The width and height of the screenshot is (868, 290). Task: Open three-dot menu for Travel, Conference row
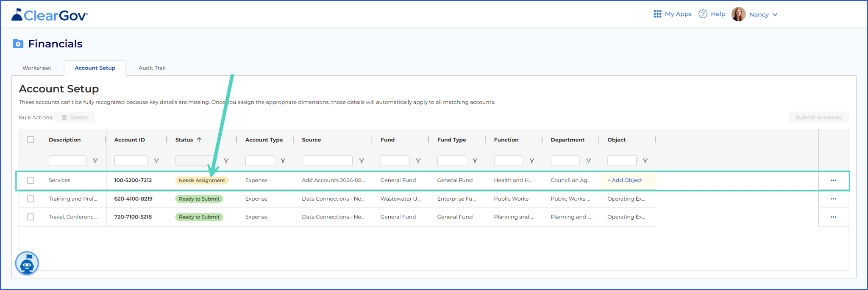(x=833, y=217)
